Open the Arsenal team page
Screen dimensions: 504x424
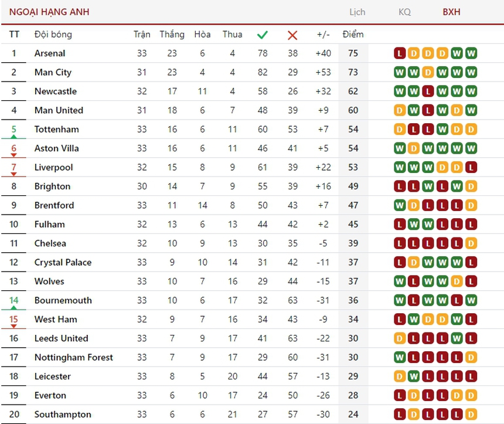(50, 53)
